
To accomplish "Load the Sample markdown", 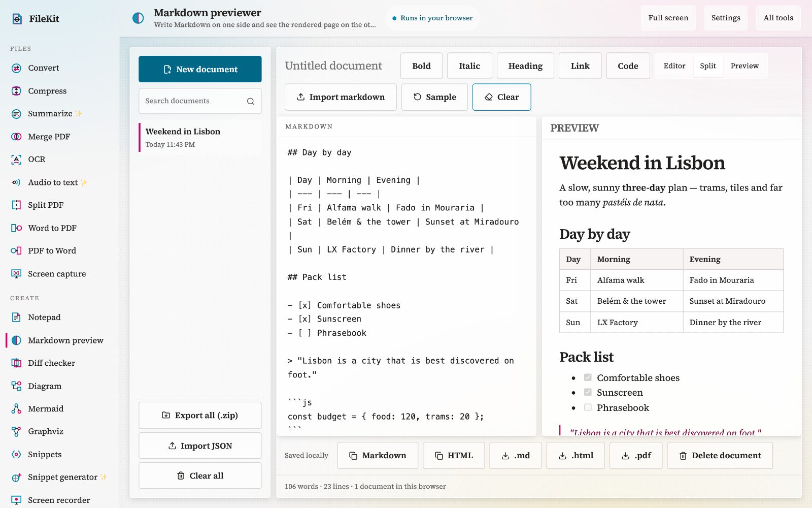I will (434, 97).
